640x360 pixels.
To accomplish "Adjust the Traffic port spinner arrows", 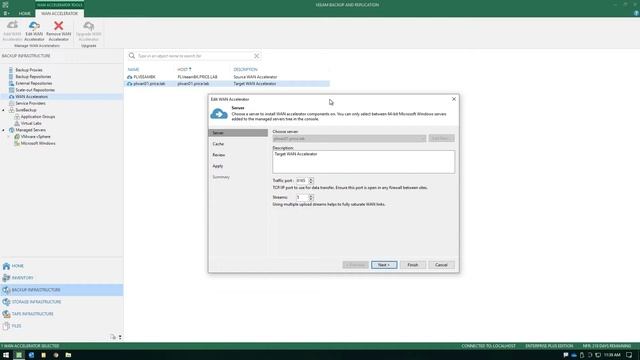I will pos(311,180).
